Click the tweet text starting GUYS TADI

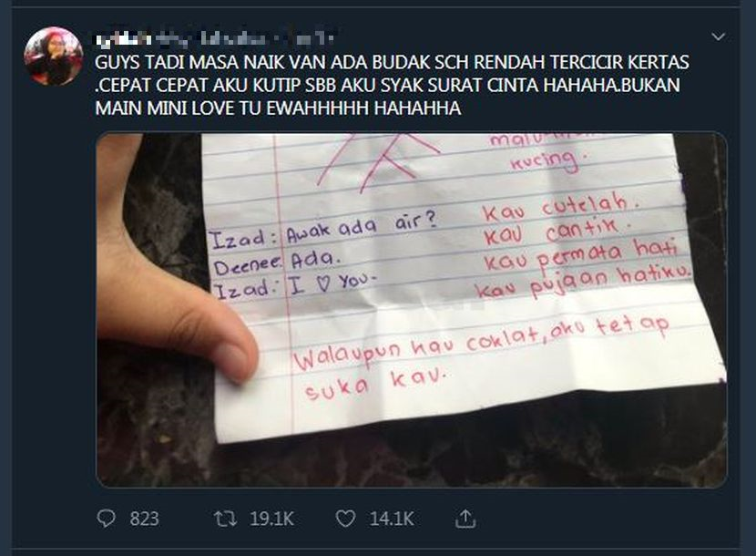point(392,85)
